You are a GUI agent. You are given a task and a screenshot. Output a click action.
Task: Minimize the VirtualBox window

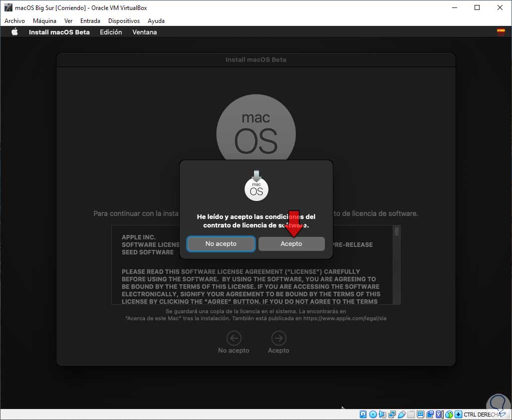455,7
